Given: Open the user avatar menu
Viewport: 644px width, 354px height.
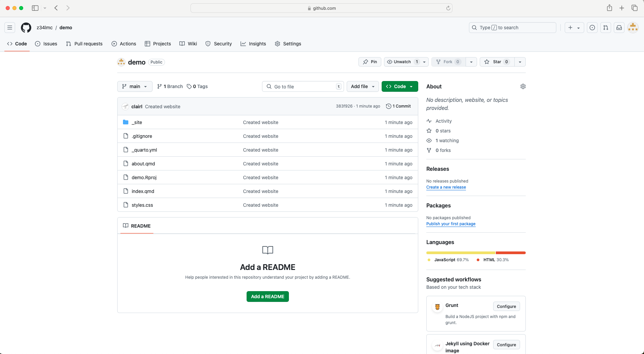Looking at the screenshot, I should 633,28.
